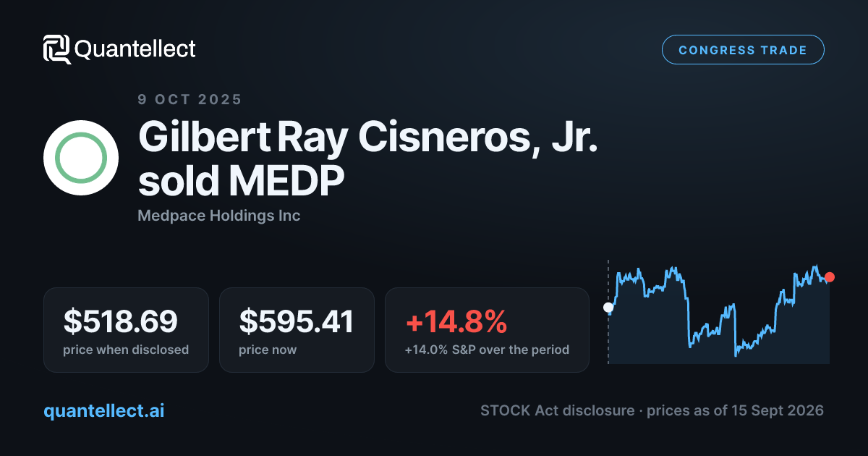Click the 9 OCT 2025 date label
The image size is (868, 456).
(190, 100)
